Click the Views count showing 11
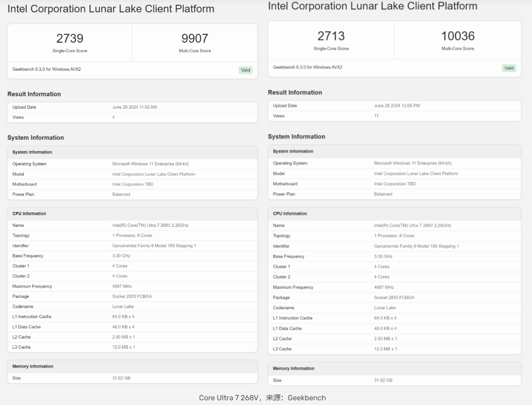The image size is (532, 405). 376,115
